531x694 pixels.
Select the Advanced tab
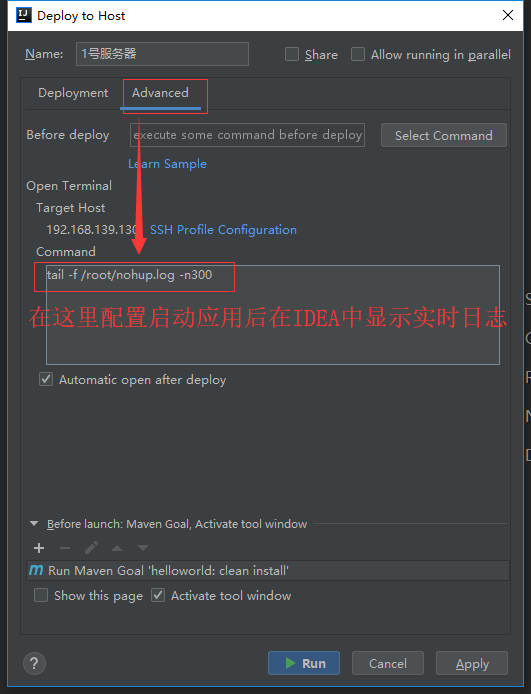click(161, 93)
